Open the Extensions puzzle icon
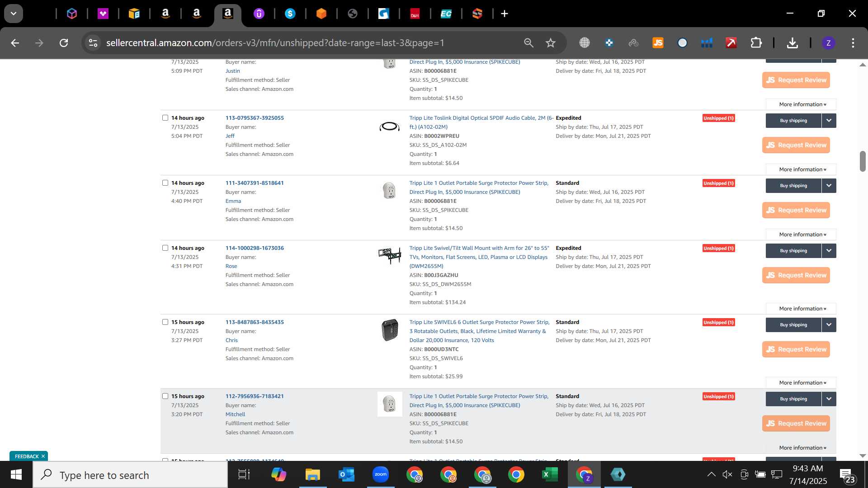This screenshot has height=488, width=868. click(x=756, y=43)
